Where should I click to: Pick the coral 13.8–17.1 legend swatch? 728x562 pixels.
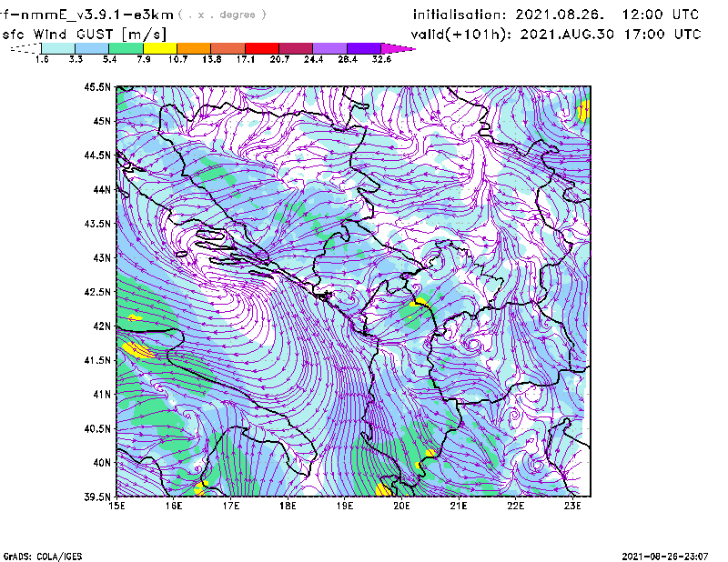(x=228, y=48)
